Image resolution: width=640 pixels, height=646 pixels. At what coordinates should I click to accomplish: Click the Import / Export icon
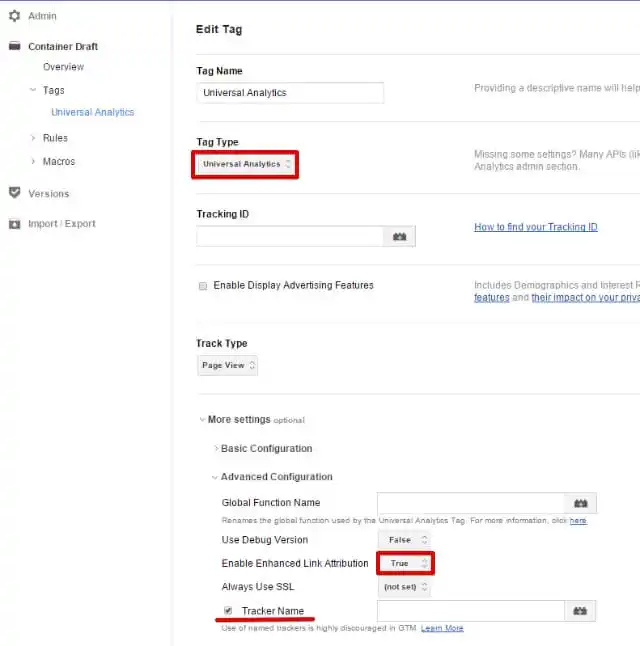[14, 224]
